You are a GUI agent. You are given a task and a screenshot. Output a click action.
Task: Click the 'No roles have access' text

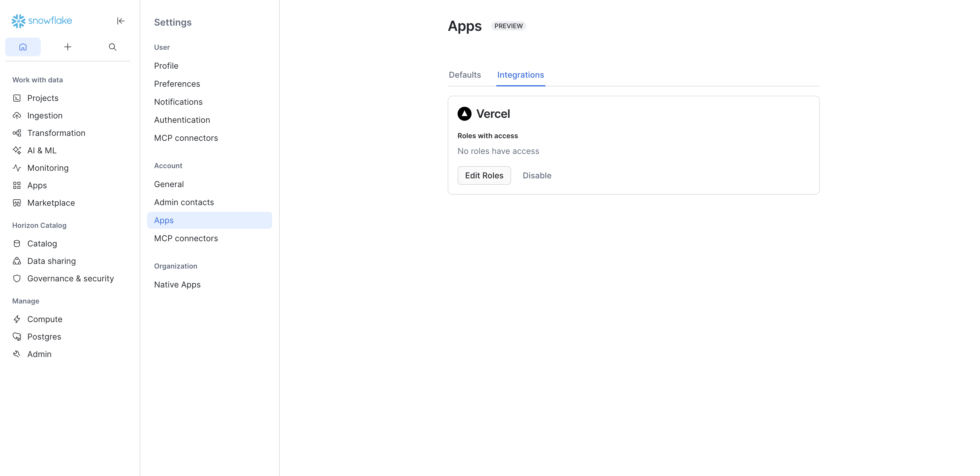[498, 151]
